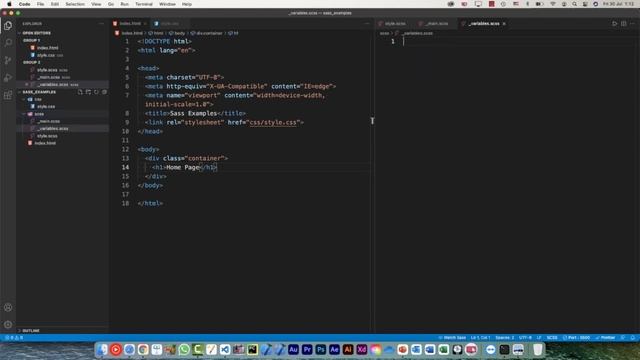Image resolution: width=640 pixels, height=360 pixels.
Task: Click Prettier in the status bar
Action: [605, 338]
